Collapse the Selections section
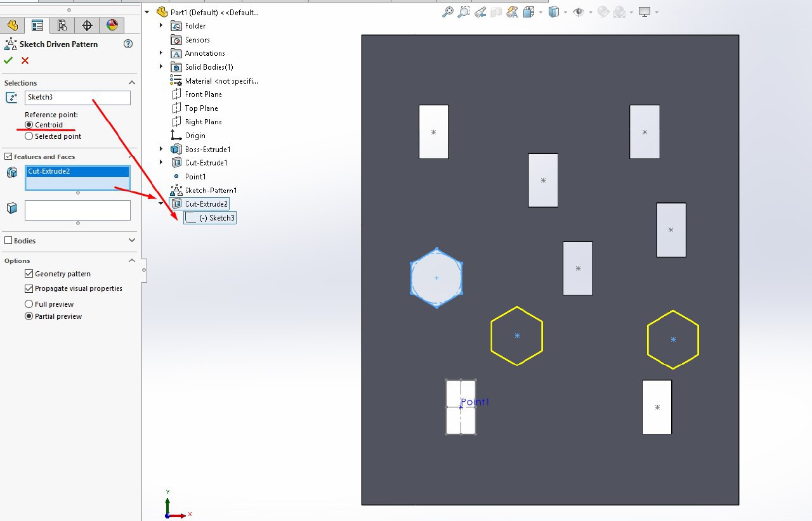Screen dimensions: 812x521 [x=132, y=82]
